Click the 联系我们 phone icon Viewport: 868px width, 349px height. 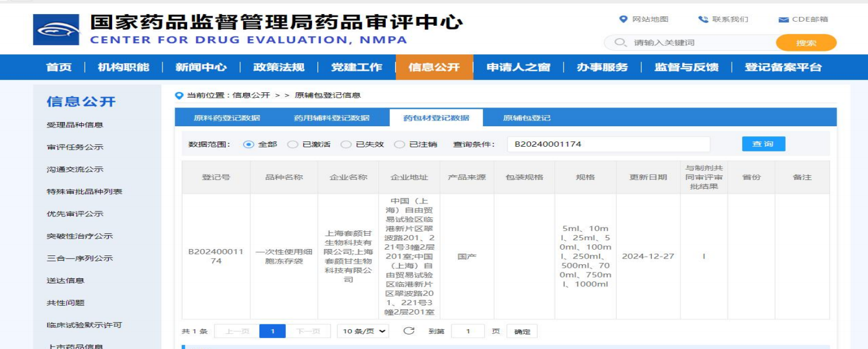click(703, 19)
